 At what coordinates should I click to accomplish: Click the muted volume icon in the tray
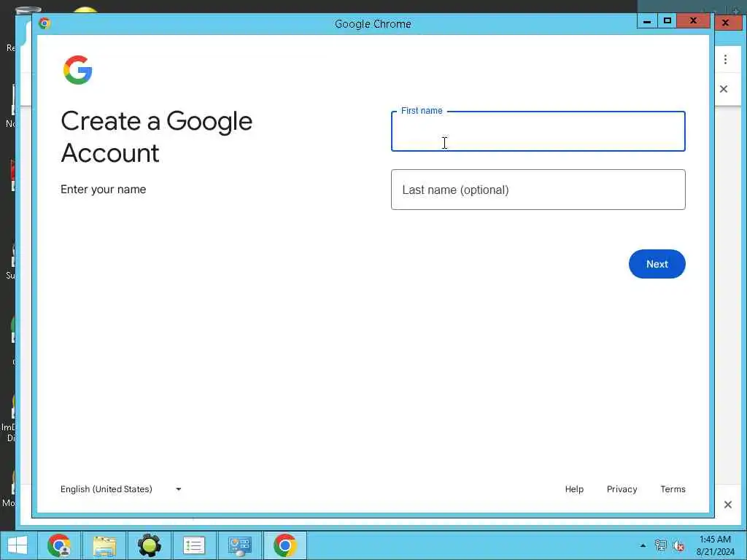click(678, 545)
